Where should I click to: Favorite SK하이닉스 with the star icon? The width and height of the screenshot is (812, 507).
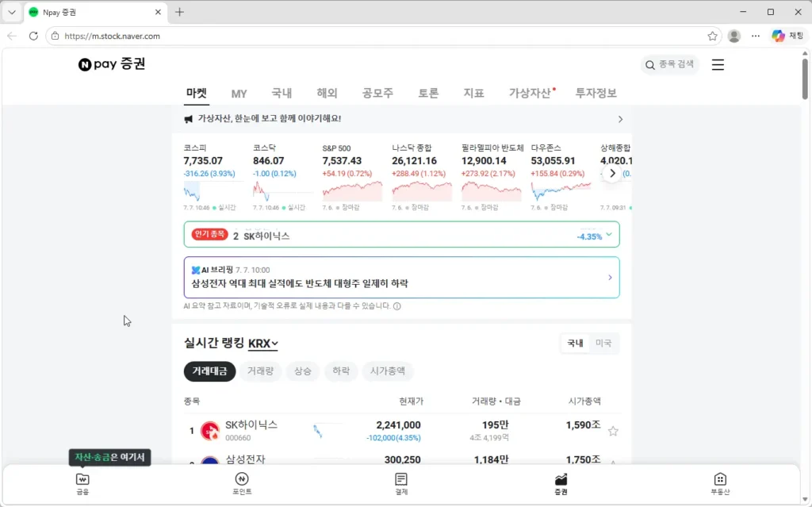coord(613,431)
